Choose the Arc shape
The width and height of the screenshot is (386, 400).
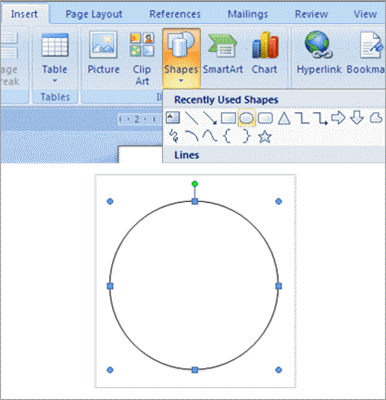coord(192,136)
